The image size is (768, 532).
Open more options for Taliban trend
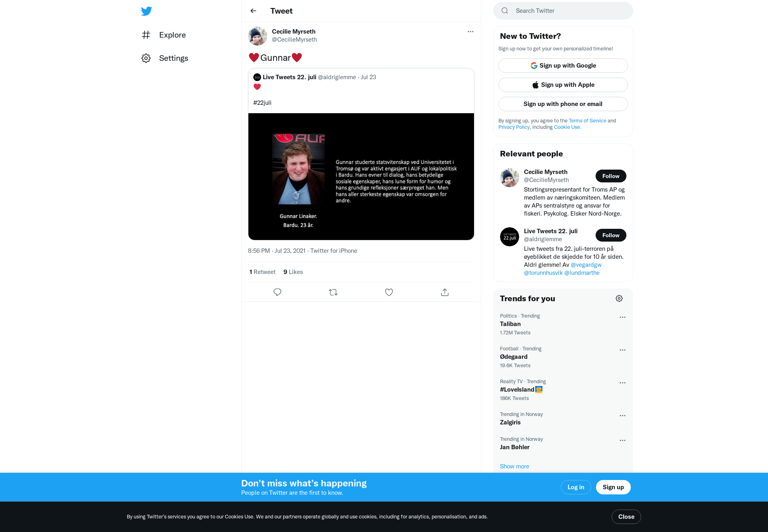point(622,317)
